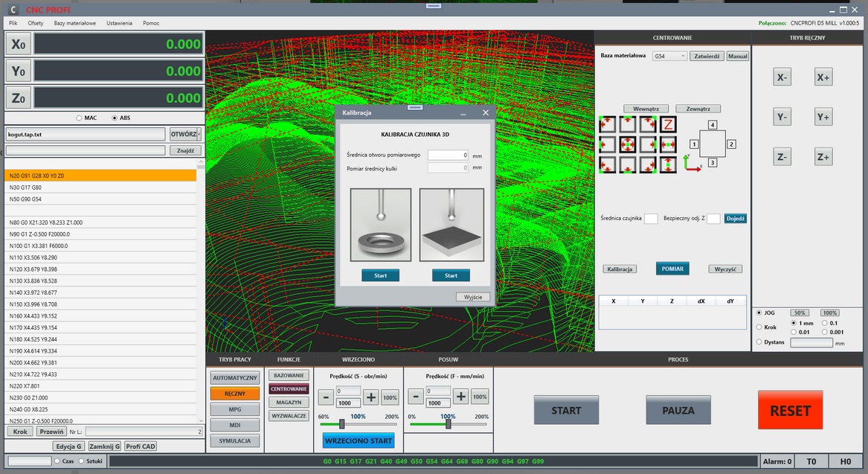The height and width of the screenshot is (474, 868).
Task: Jog the X axis positive with X+
Action: click(x=823, y=77)
